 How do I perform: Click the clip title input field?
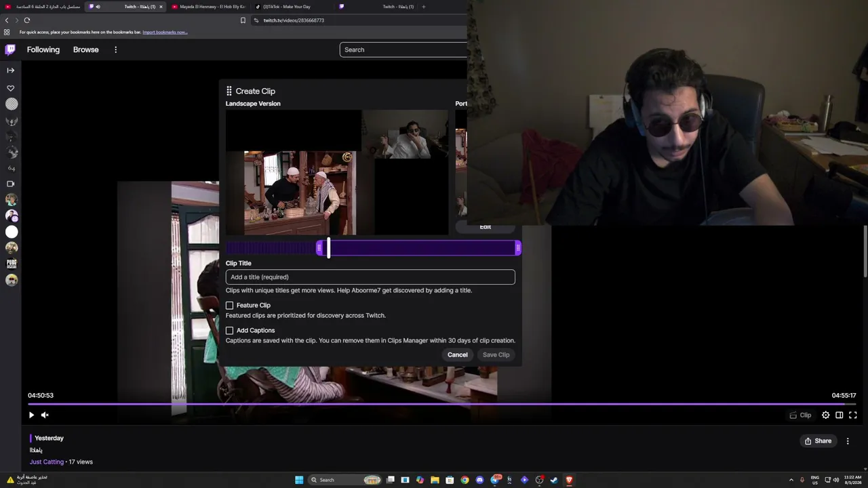370,277
